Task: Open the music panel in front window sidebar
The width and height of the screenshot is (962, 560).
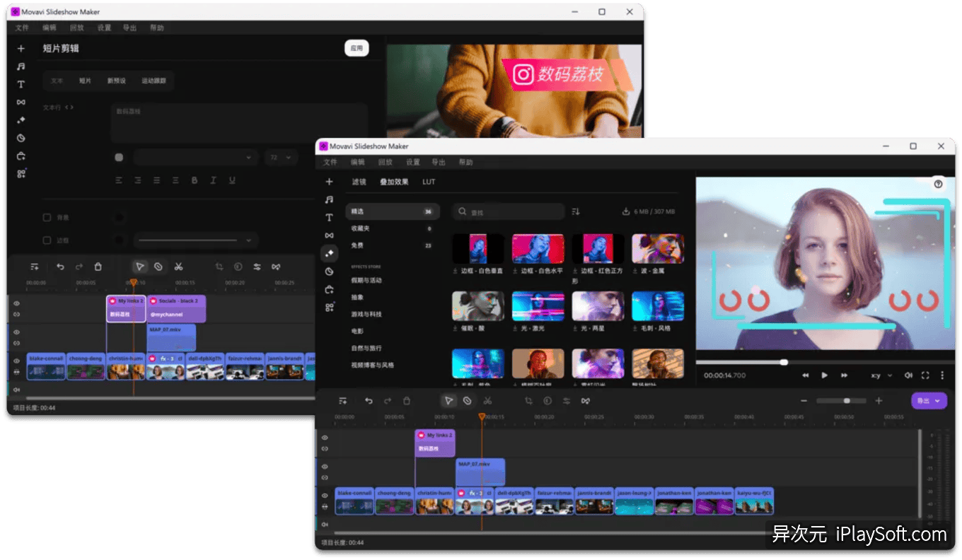Action: 329,200
